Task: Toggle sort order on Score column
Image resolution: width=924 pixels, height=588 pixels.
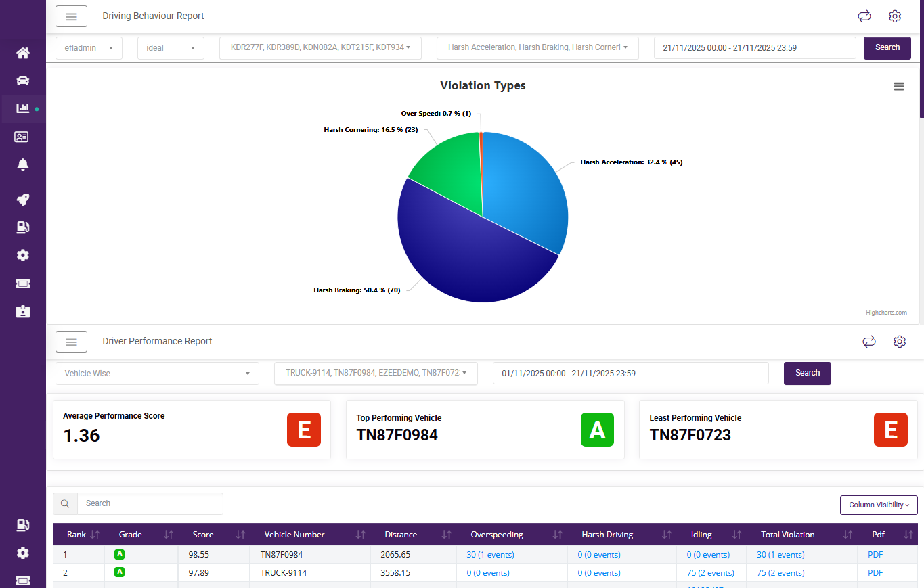Action: (240, 535)
